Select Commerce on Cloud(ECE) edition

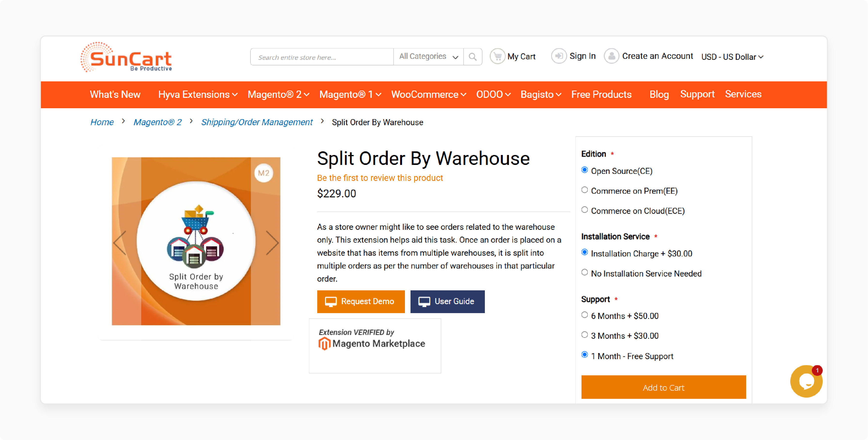click(585, 210)
